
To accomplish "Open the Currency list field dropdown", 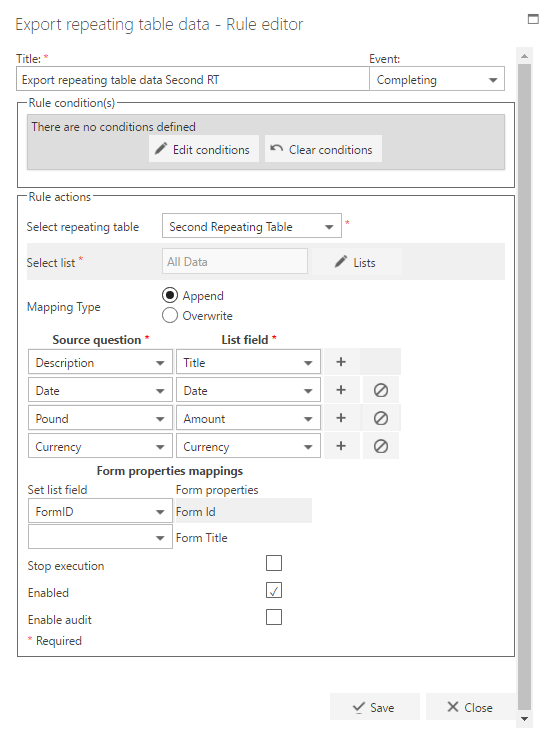I will pos(248,446).
